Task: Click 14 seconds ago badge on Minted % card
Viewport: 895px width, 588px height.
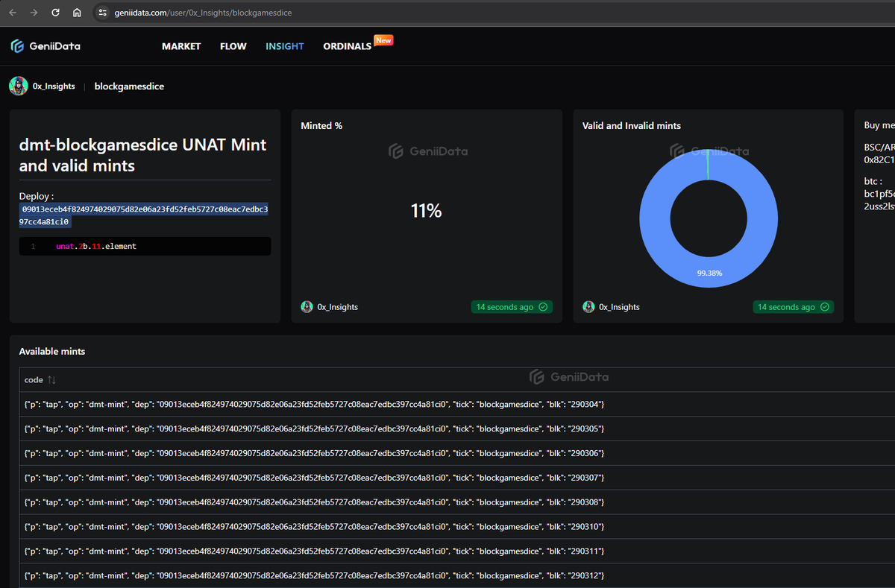Action: [x=512, y=307]
